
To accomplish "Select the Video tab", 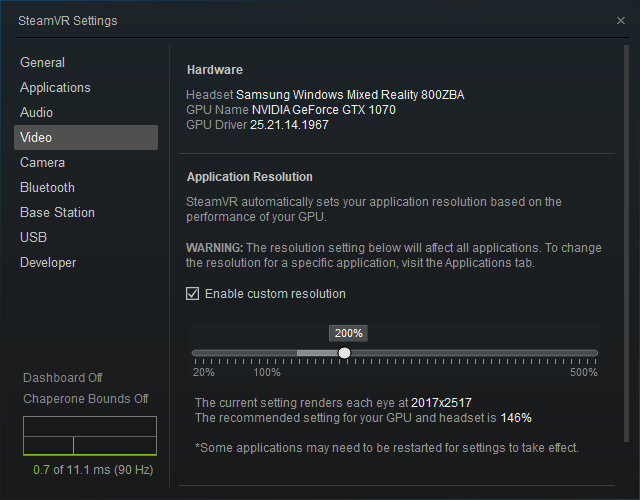I will 86,138.
